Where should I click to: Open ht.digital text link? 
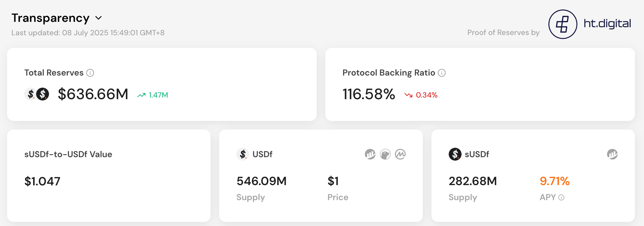(x=607, y=23)
